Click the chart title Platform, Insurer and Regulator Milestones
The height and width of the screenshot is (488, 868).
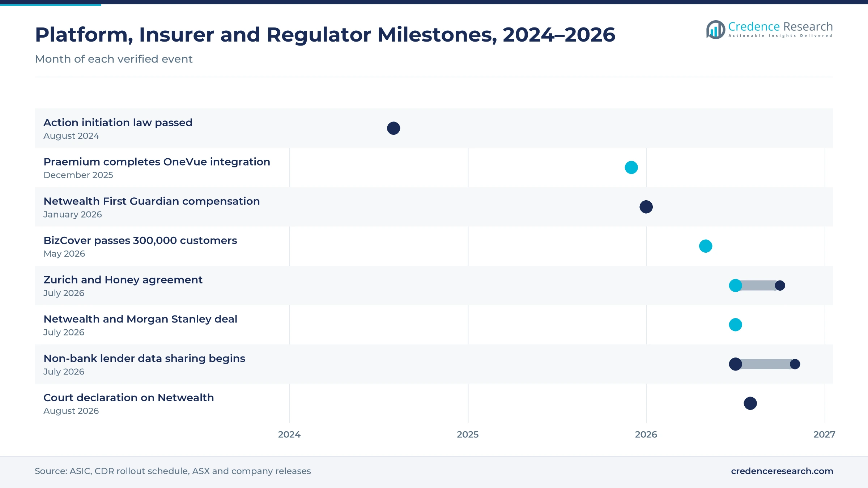click(325, 35)
